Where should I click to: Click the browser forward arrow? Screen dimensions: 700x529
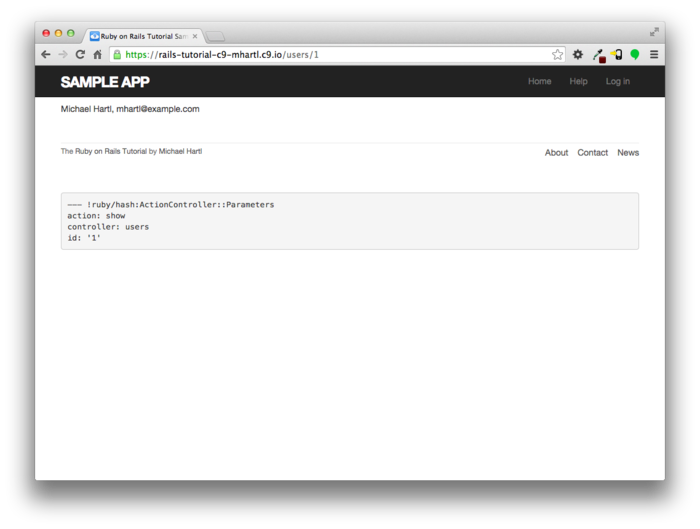pos(62,55)
